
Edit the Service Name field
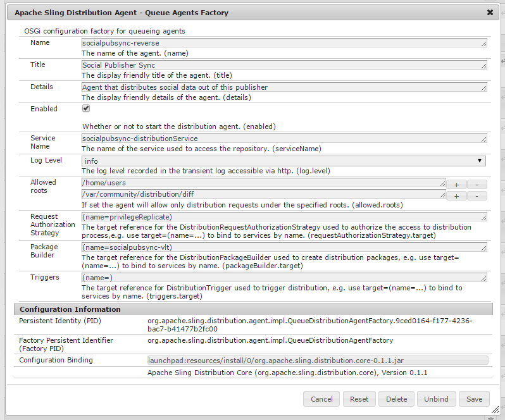(x=284, y=139)
